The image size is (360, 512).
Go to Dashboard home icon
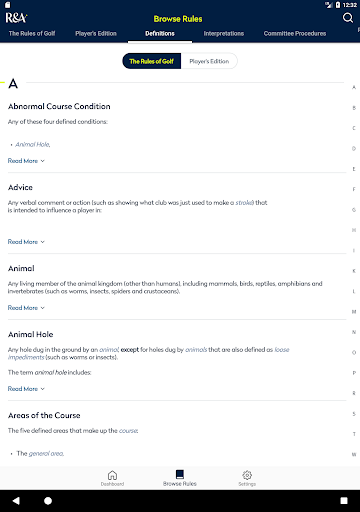(112, 475)
